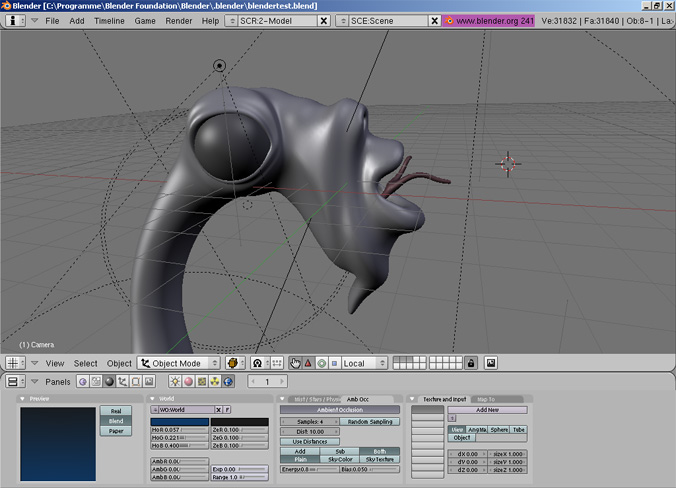Click the X next to WO:World

[x=219, y=410]
